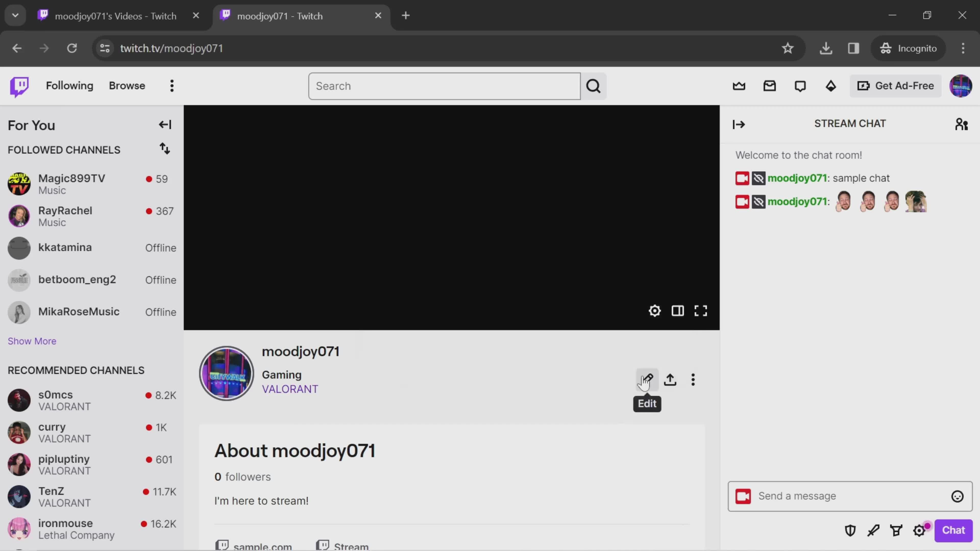Open the Whispers speech bubble icon

coord(800,86)
